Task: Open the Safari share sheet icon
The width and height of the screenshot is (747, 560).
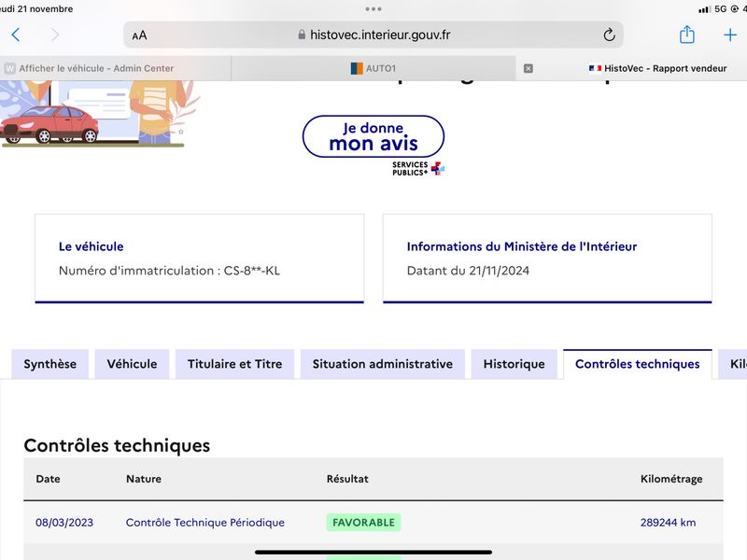Action: click(x=686, y=35)
